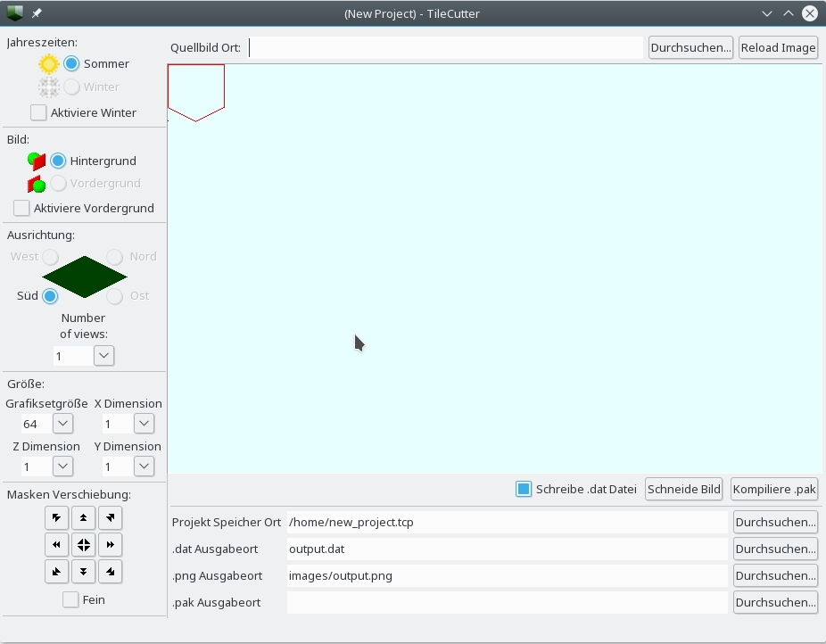
Task: Click the center mask offset button
Action: pyautogui.click(x=83, y=544)
